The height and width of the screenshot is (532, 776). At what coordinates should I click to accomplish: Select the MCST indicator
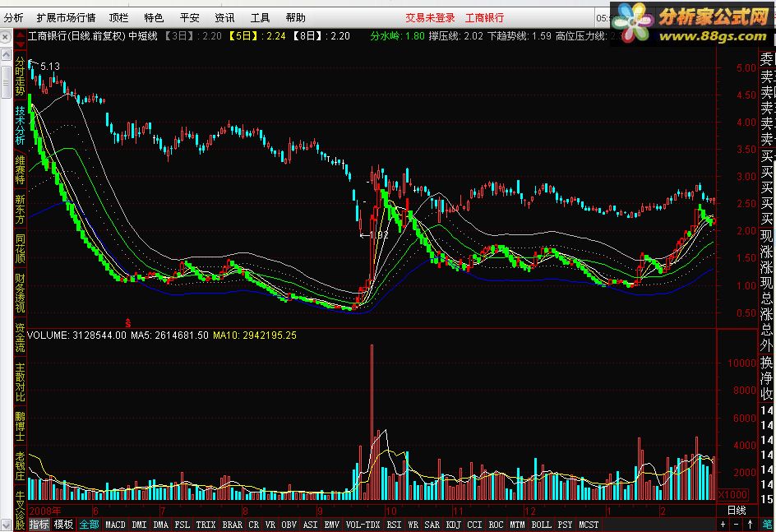589,525
